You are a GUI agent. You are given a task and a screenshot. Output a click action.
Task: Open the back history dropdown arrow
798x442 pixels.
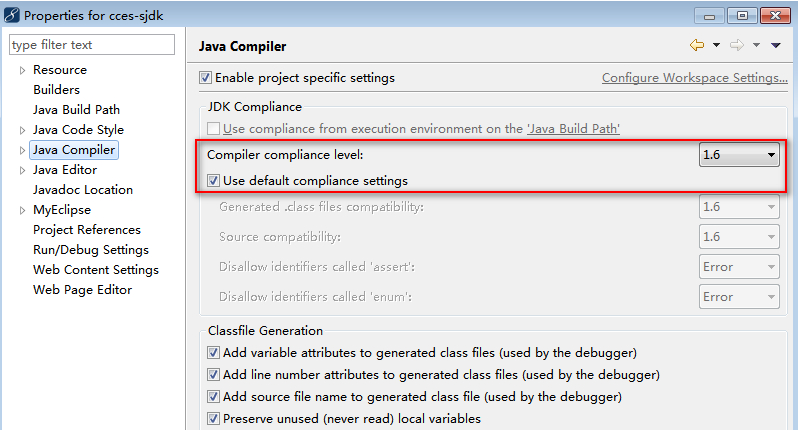[716, 45]
